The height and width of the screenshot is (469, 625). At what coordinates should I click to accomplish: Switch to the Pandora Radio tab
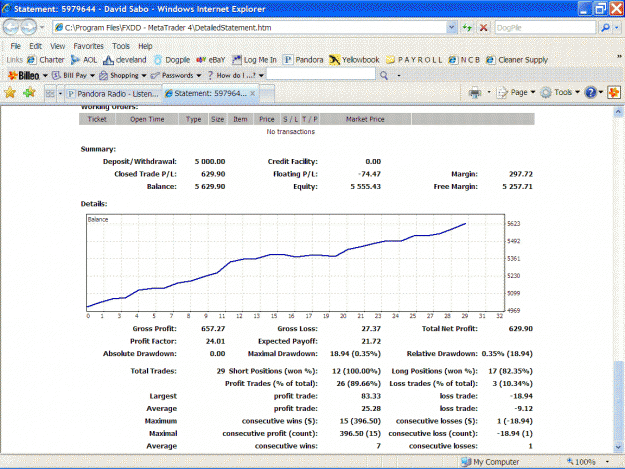tap(114, 94)
